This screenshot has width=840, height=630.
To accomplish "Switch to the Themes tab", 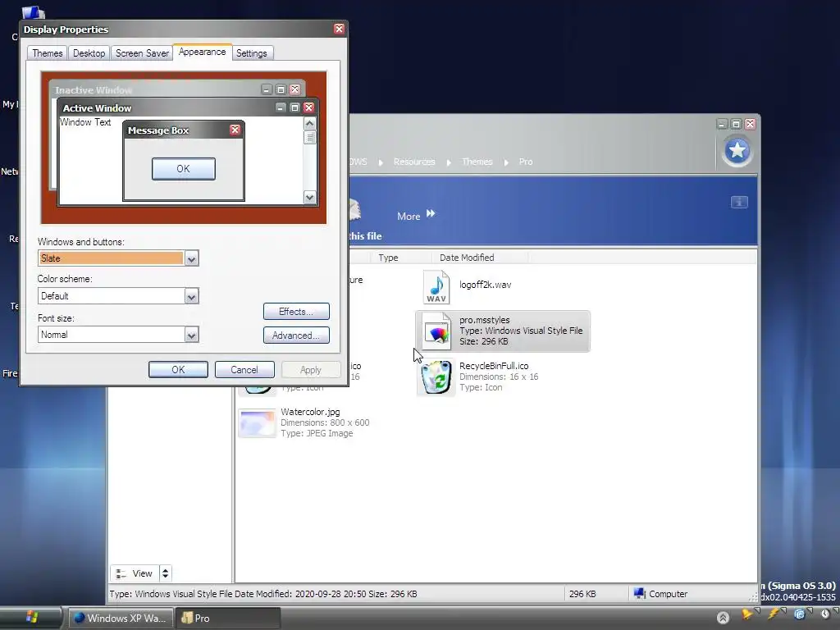I will [47, 53].
